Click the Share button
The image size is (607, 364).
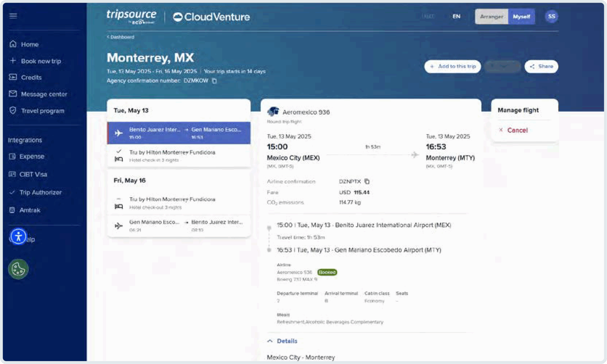[x=541, y=67]
